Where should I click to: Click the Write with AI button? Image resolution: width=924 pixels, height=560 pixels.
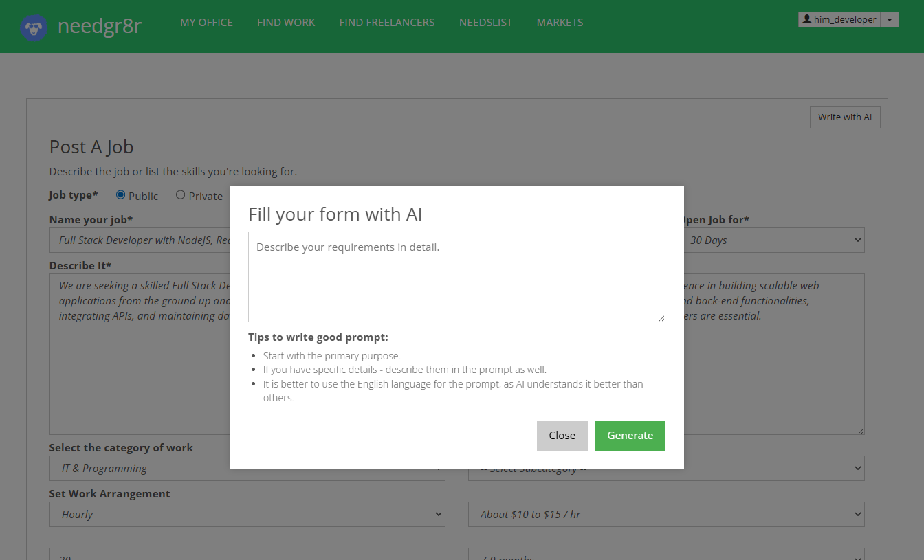(x=845, y=117)
